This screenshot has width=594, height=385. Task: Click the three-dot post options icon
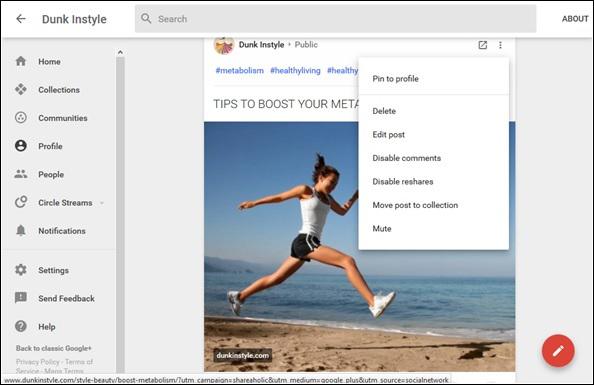tap(500, 45)
